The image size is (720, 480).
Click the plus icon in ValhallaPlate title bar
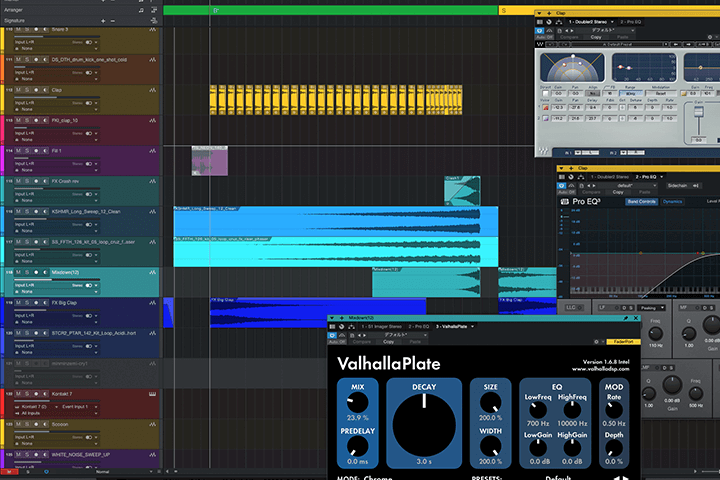pos(342,318)
